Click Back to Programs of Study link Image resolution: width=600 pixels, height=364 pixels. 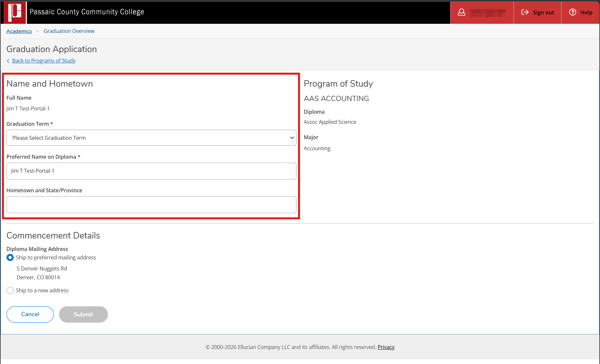[x=44, y=61]
